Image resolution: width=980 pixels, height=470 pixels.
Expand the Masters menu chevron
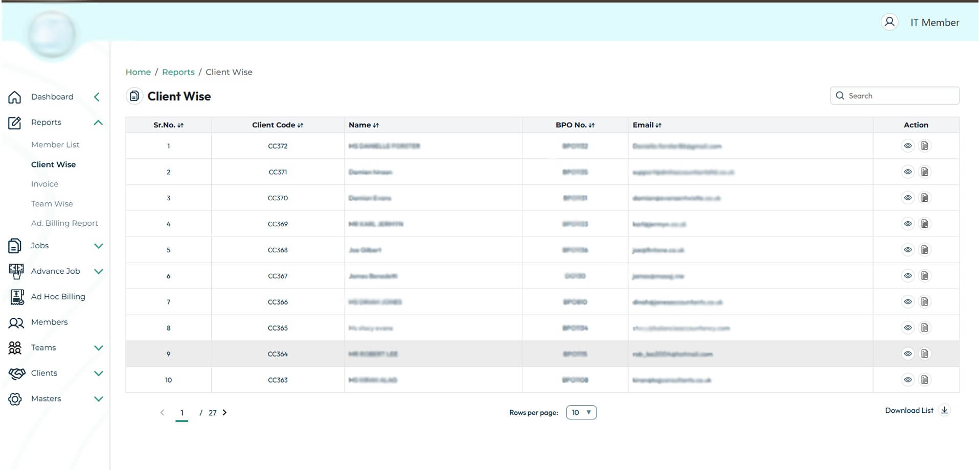click(99, 399)
